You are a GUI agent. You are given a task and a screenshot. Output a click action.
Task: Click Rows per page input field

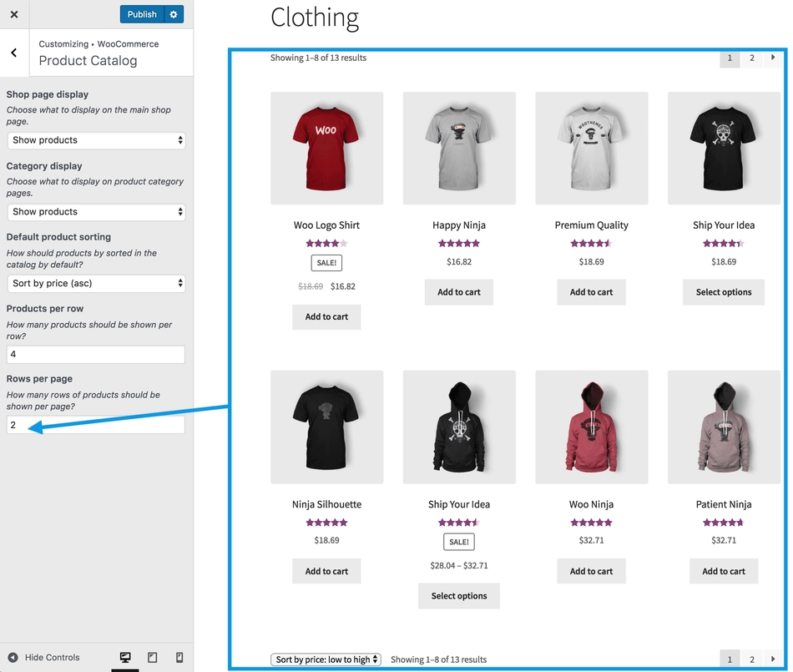coord(96,425)
